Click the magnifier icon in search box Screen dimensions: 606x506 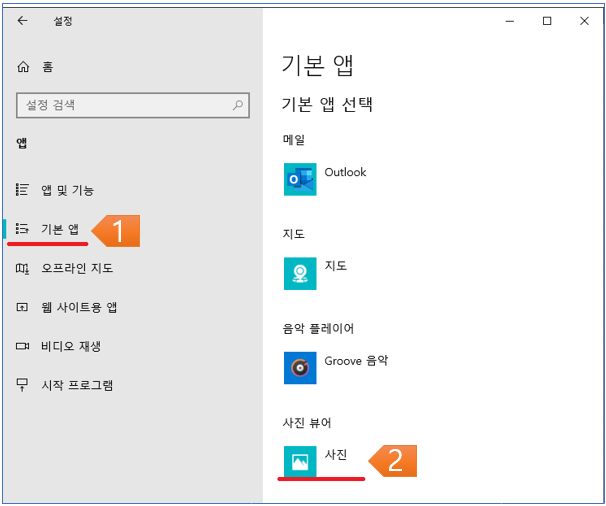click(x=238, y=105)
